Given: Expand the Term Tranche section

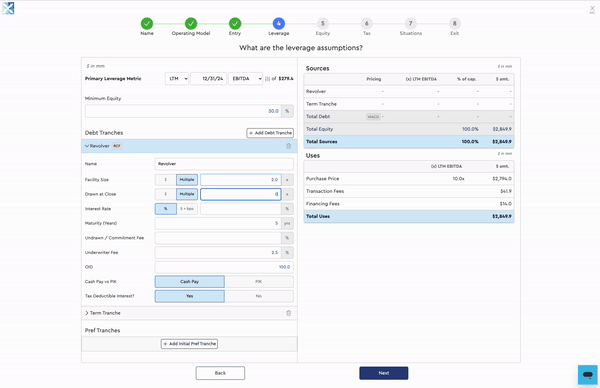Looking at the screenshot, I should tap(86, 313).
